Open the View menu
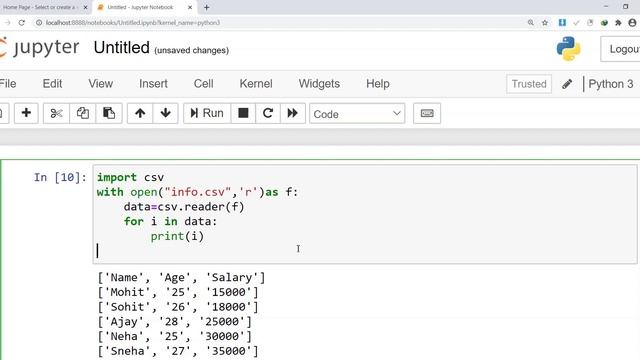The width and height of the screenshot is (640, 360). click(100, 84)
